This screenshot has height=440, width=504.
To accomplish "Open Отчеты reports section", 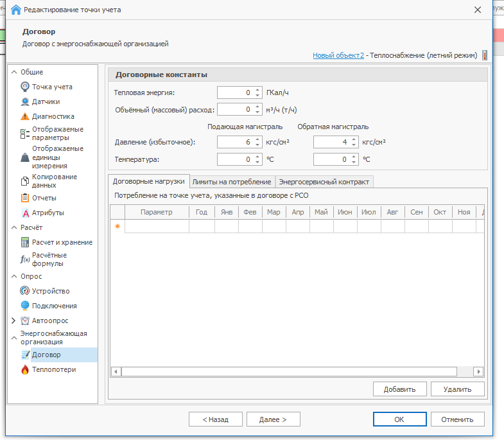I will (x=44, y=198).
